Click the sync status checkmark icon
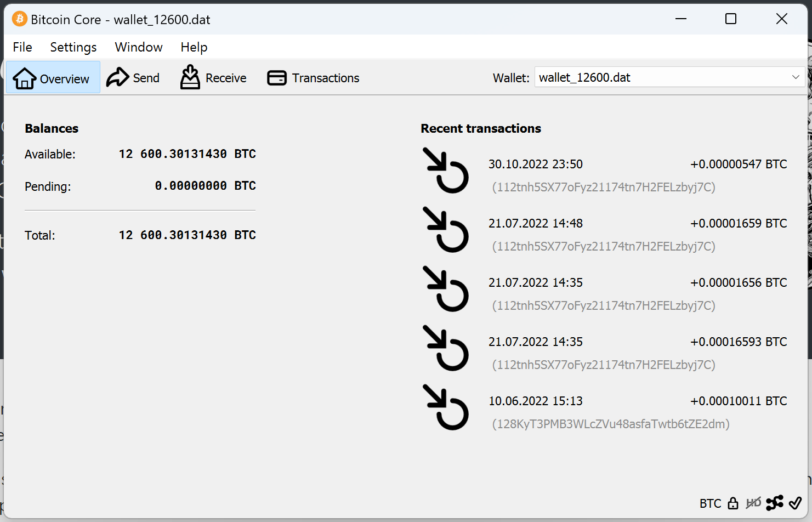Image resolution: width=812 pixels, height=522 pixels. point(795,503)
